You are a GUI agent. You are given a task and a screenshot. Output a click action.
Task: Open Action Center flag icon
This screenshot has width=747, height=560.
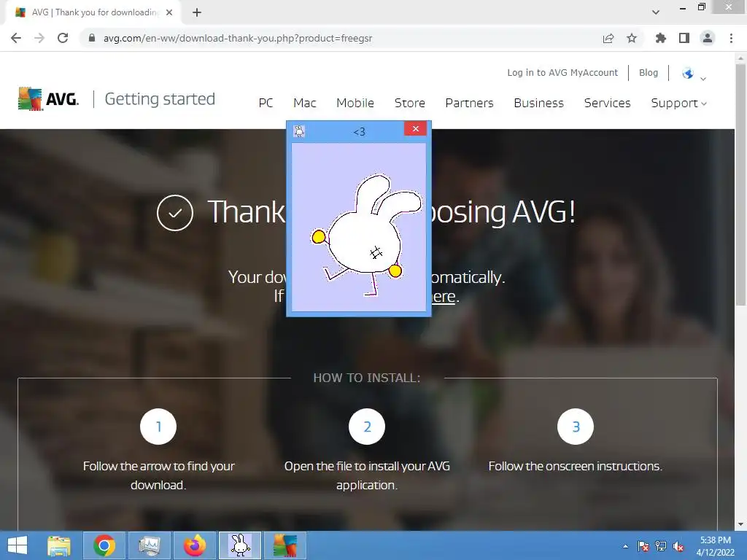(x=643, y=546)
